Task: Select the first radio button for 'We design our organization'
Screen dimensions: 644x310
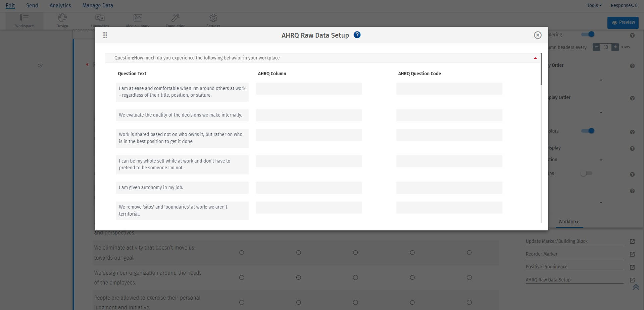Action: coord(242,277)
